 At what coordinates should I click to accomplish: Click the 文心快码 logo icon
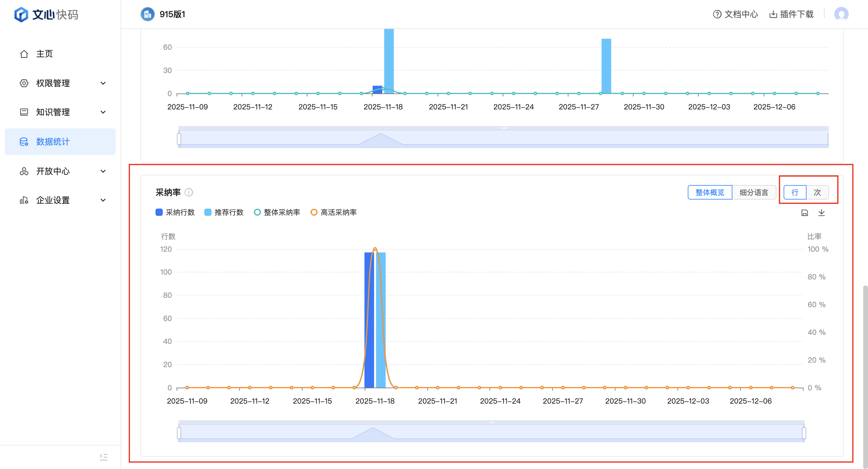[21, 14]
